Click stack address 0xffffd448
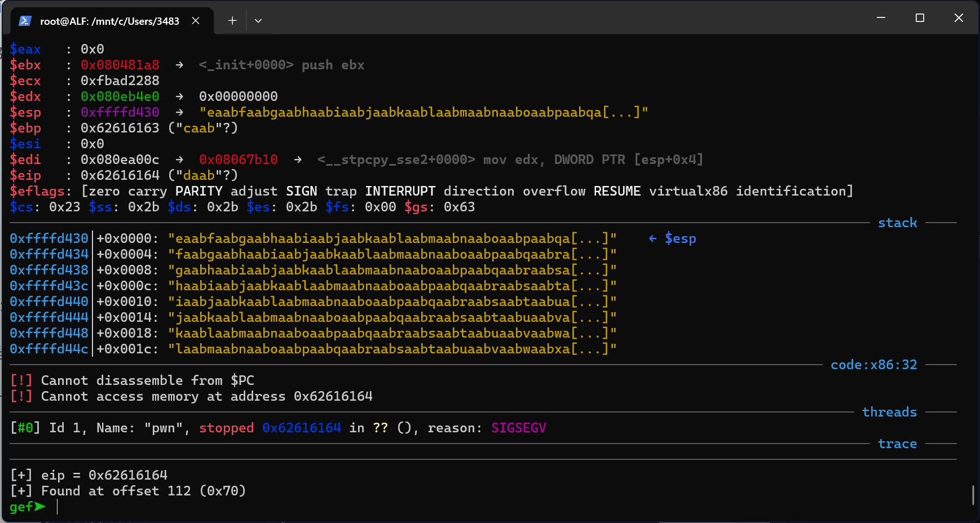Image resolution: width=980 pixels, height=523 pixels. click(x=49, y=333)
